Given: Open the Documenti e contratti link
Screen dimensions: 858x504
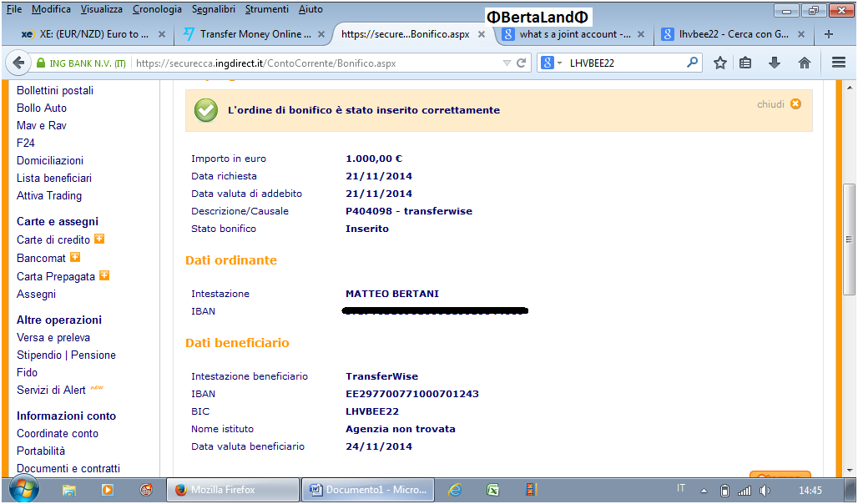Looking at the screenshot, I should coord(68,468).
